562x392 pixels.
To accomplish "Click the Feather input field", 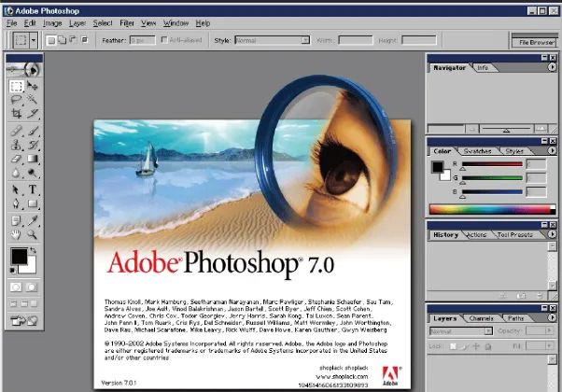I will (142, 40).
